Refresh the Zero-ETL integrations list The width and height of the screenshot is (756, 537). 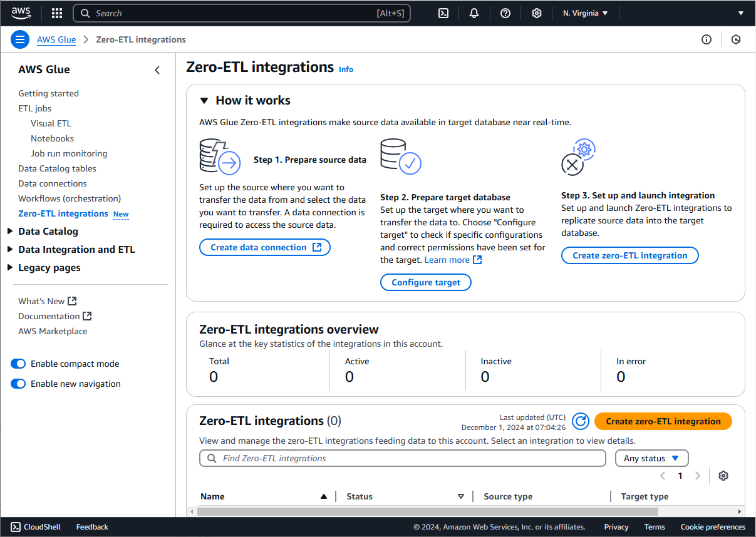tap(580, 421)
